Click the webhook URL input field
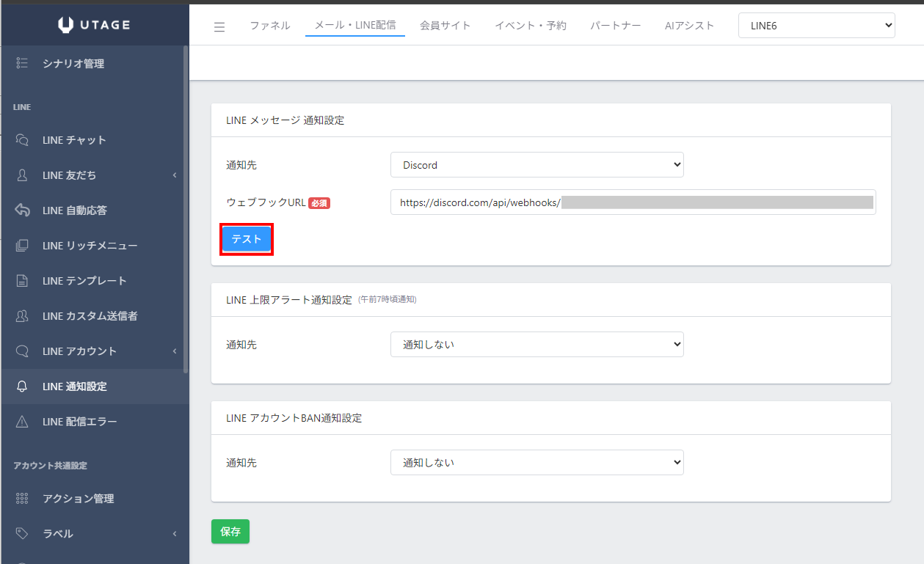The width and height of the screenshot is (924, 564). [633, 202]
